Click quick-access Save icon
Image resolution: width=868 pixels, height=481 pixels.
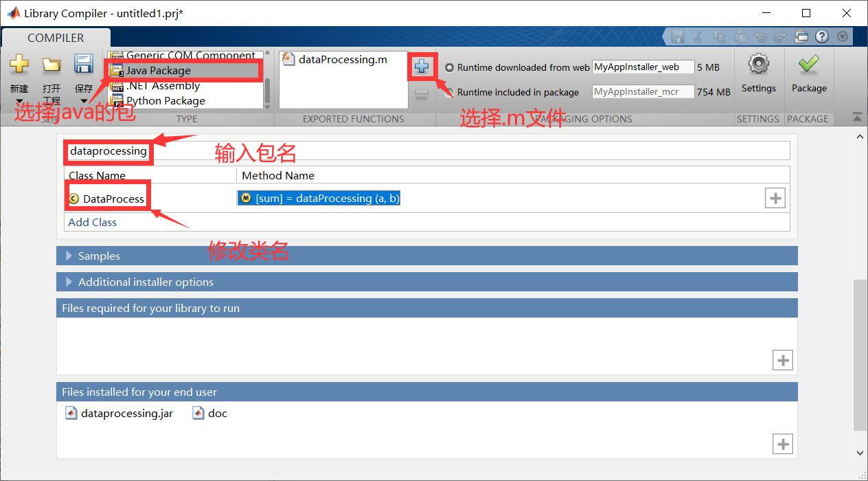(678, 37)
